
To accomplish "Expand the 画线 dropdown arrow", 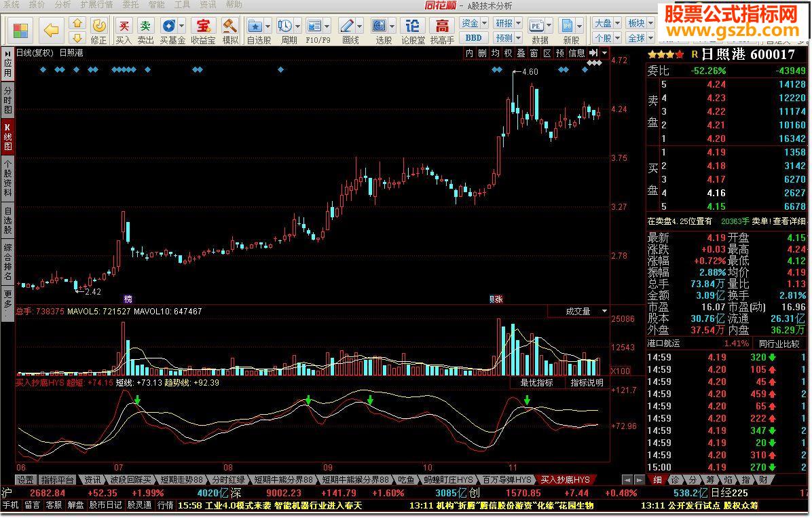I will (x=359, y=25).
